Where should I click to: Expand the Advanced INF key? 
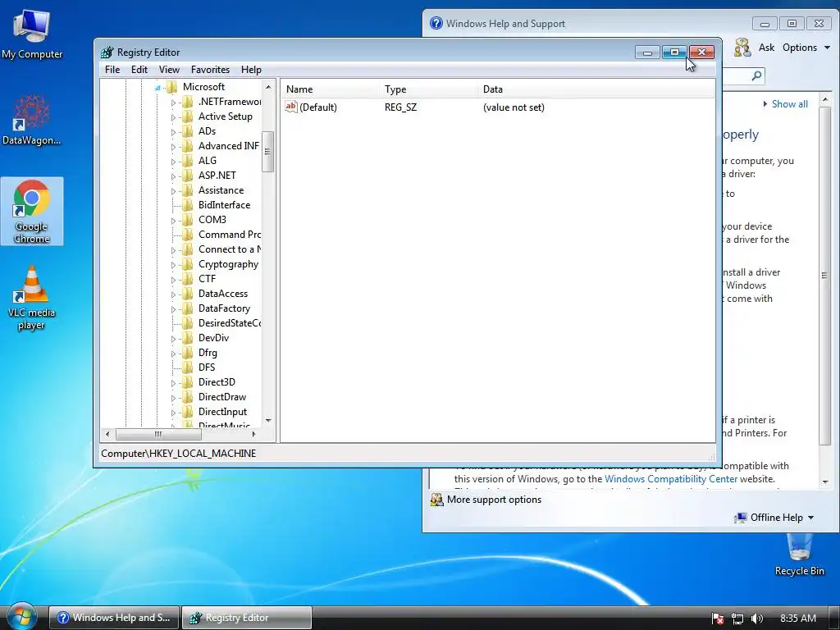173,146
